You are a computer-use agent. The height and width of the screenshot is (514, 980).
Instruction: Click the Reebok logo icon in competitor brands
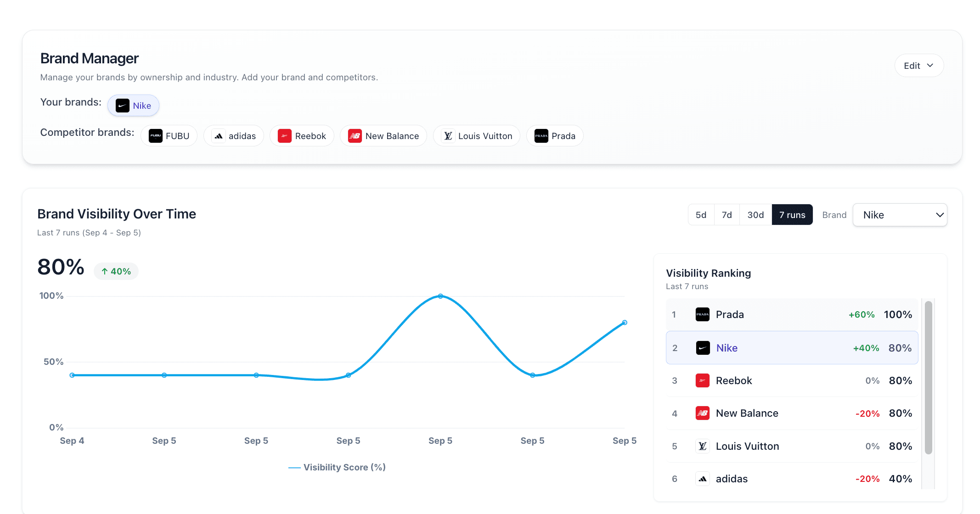click(285, 136)
